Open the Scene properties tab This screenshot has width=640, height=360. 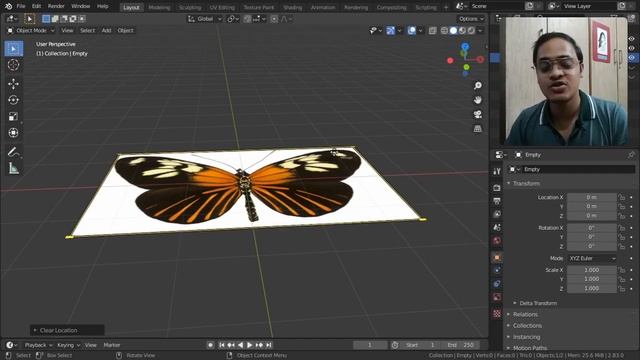coord(497,227)
